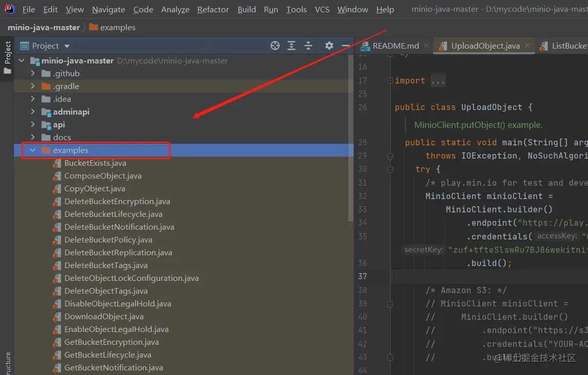The image size is (588, 375).
Task: Open the Help menu
Action: [x=385, y=9]
